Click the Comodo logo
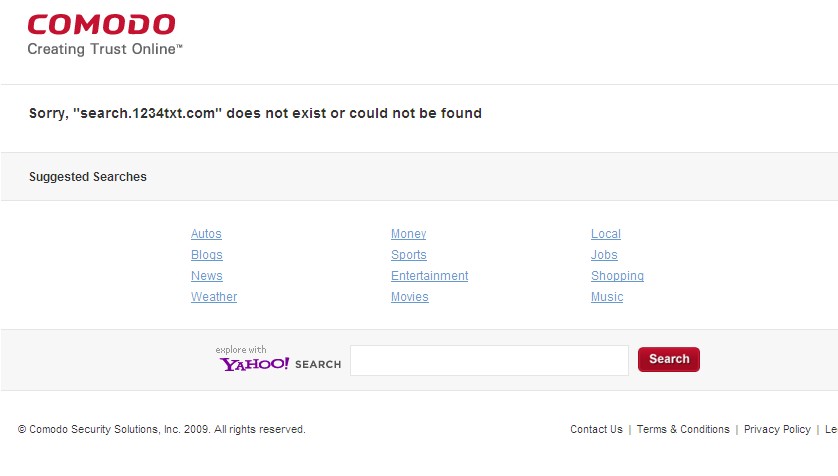 pos(102,25)
